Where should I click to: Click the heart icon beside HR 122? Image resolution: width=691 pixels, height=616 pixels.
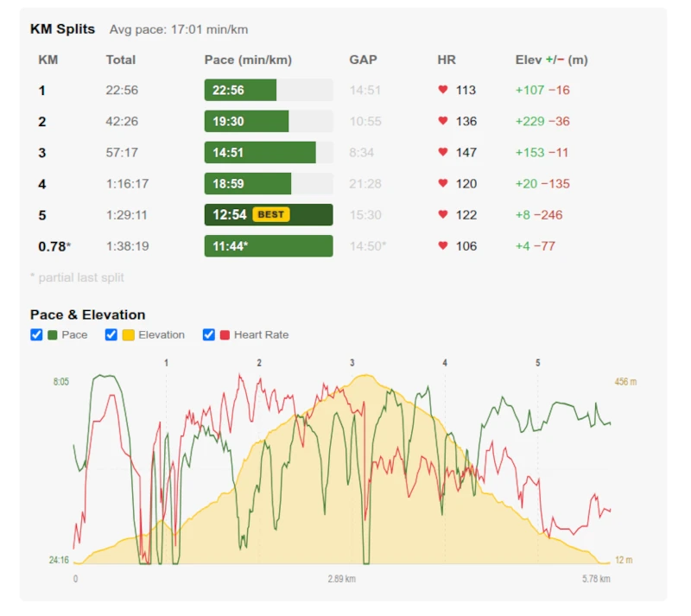click(x=443, y=215)
